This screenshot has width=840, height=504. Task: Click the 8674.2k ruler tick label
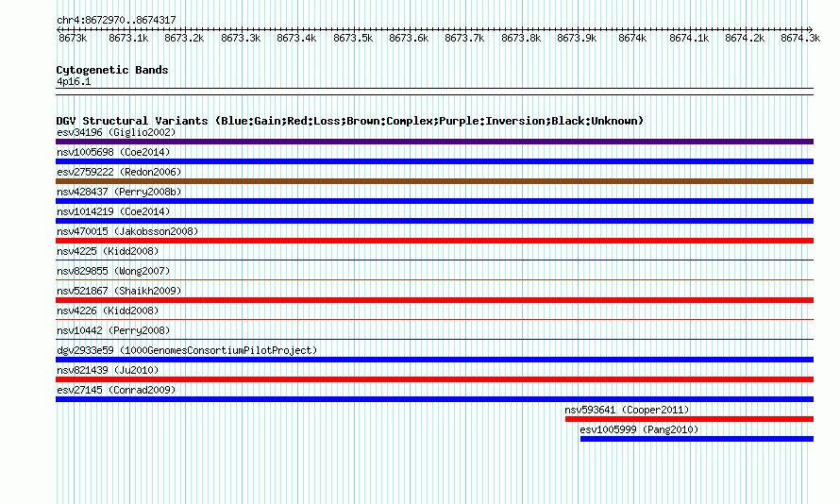[x=745, y=38]
